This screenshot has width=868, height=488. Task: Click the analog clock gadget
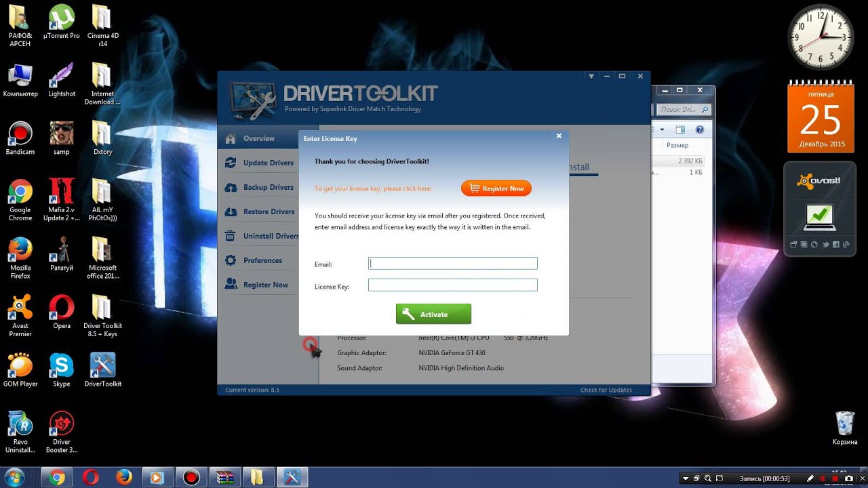point(821,37)
